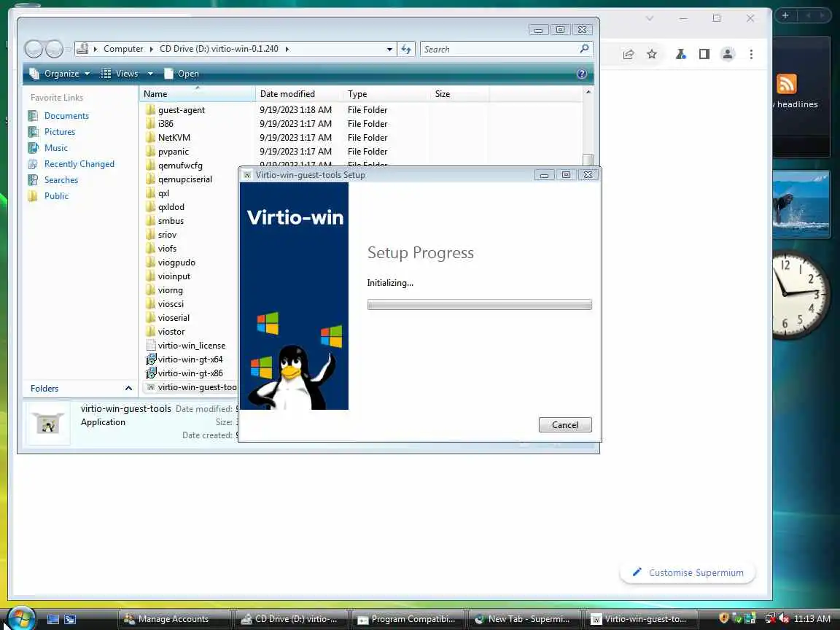Viewport: 840px width, 630px height.
Task: Sort by the Type column header
Action: [x=386, y=94]
